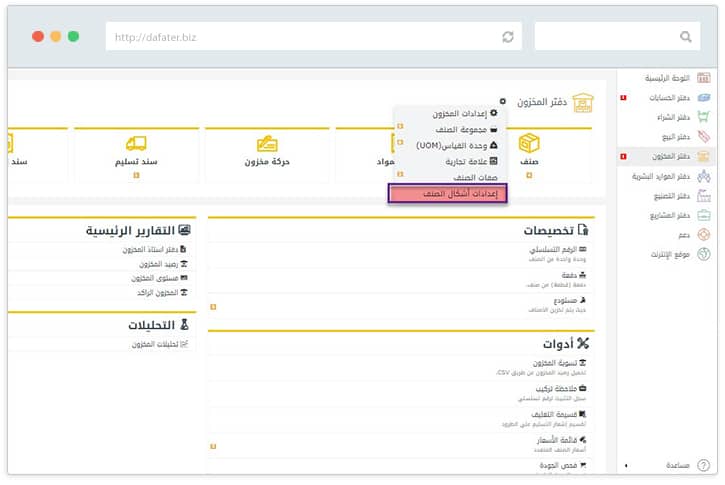Click the browser search input field
This screenshot has height=485, width=725.
point(617,37)
